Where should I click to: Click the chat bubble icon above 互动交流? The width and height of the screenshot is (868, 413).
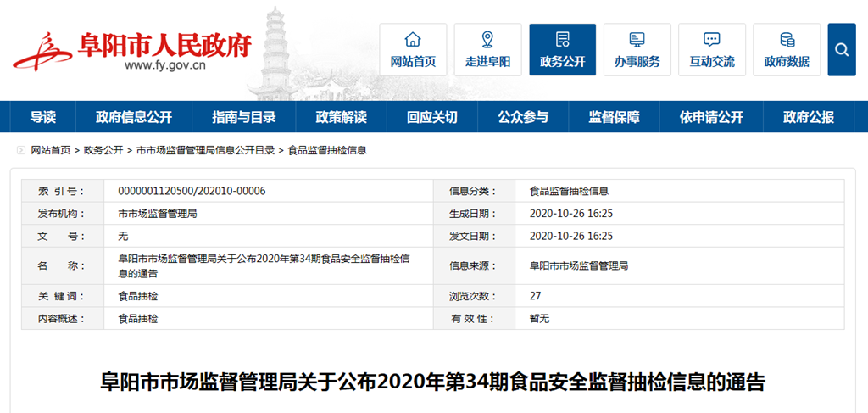point(711,40)
